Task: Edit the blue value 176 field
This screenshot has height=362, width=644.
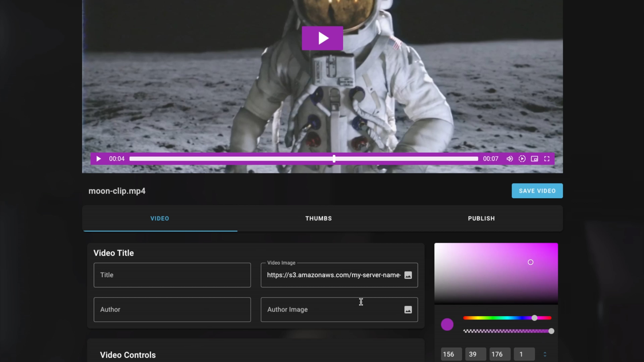Action: coord(500,354)
